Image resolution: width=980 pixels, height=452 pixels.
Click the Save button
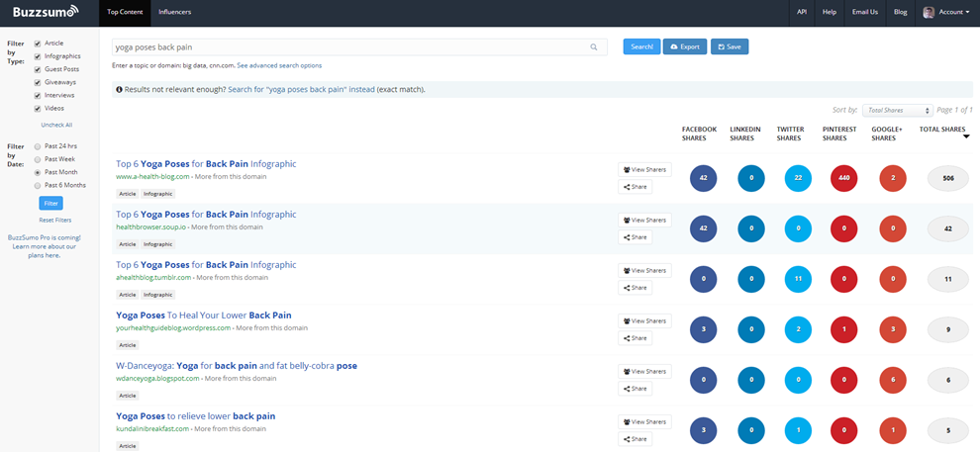coord(730,46)
